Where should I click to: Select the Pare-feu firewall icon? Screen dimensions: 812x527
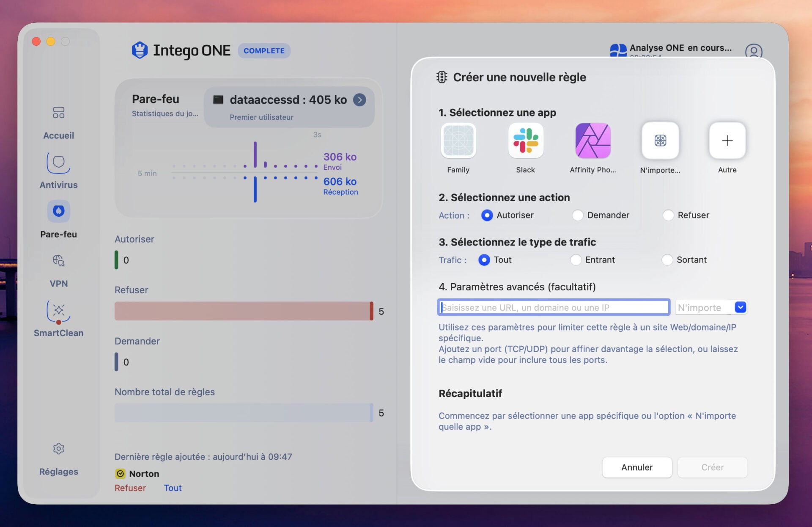58,211
